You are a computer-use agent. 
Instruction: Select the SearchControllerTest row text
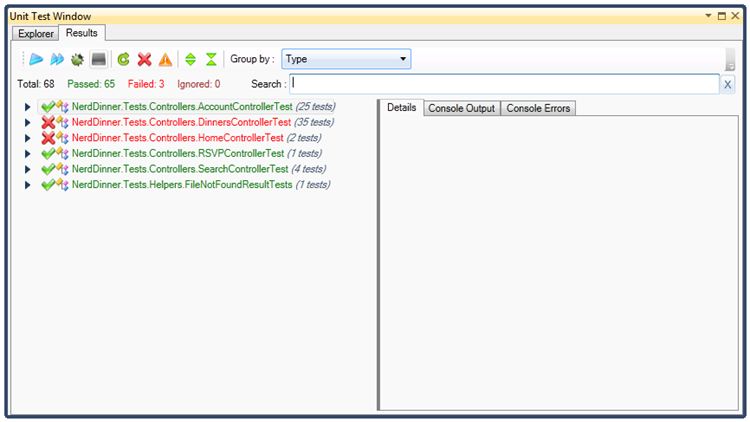coord(180,169)
